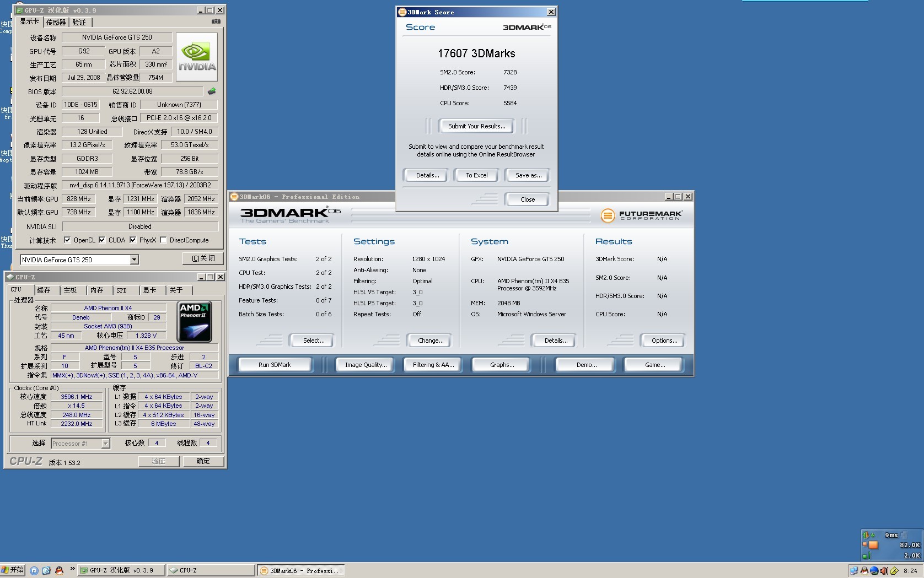Click the Futuremark Corporation logo
Image resolution: width=924 pixels, height=578 pixels.
pos(641,215)
